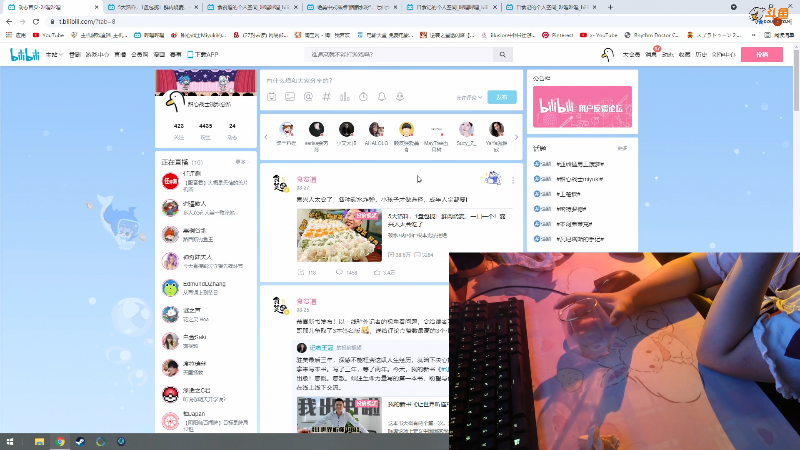Expand more in the 正在直播 panel
Screen dimensions: 800x450
(x=241, y=162)
